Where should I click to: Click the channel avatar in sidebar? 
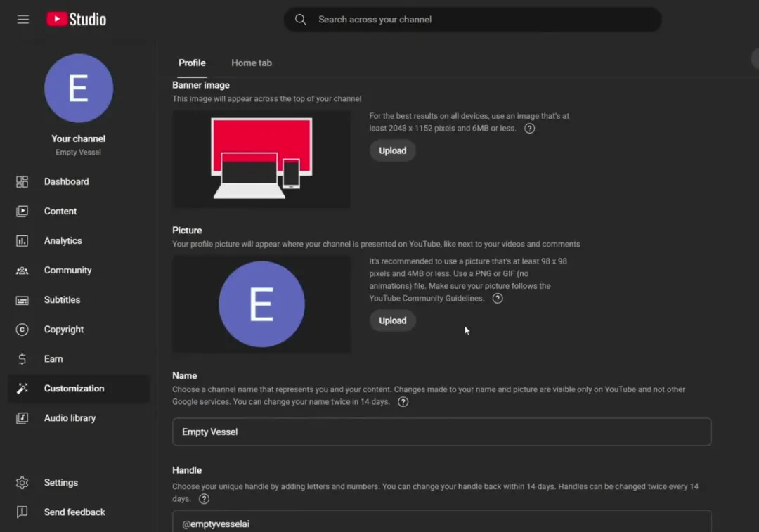click(x=79, y=89)
